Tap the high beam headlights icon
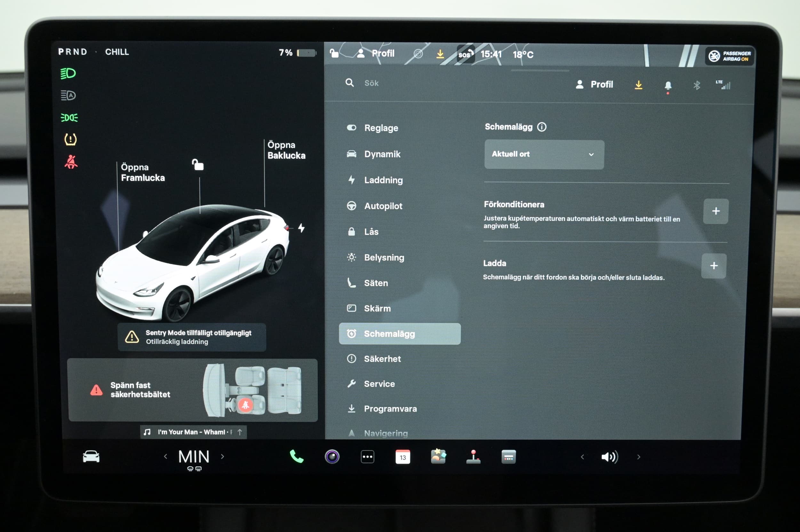This screenshot has width=800, height=532. point(68,73)
